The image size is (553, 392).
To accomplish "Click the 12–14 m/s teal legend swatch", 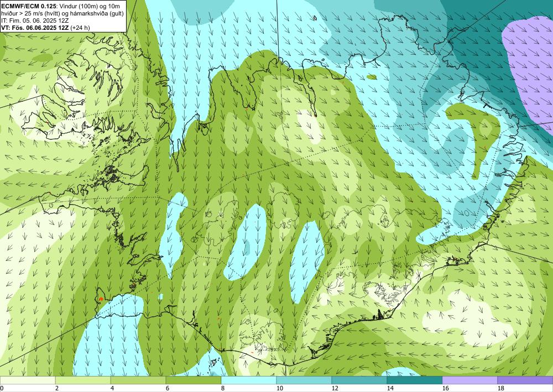I will pos(359,380).
